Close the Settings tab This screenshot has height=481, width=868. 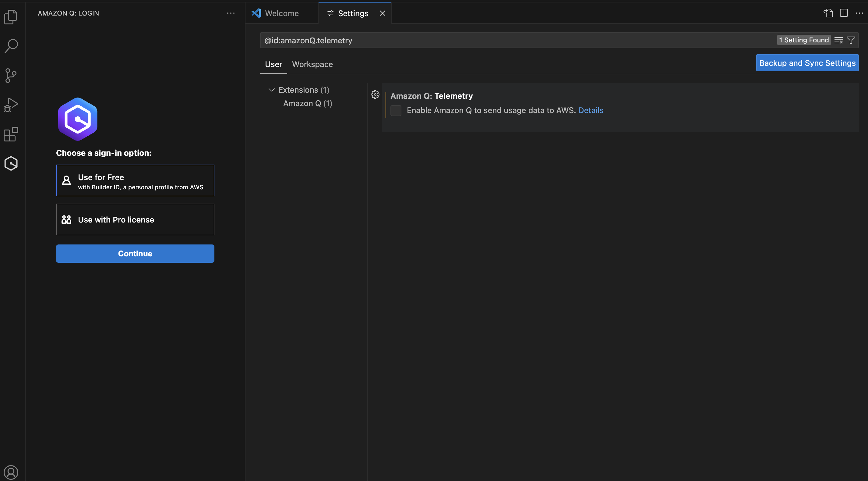coord(383,13)
